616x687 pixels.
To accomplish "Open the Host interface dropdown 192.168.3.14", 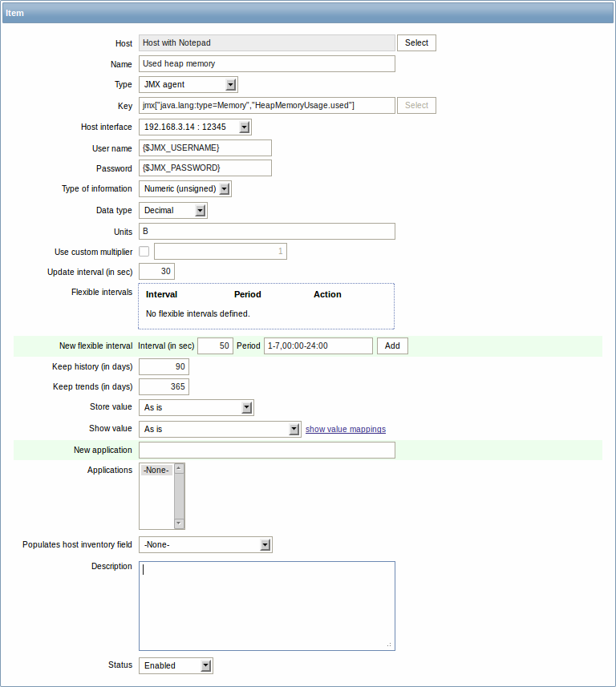I will click(x=195, y=127).
